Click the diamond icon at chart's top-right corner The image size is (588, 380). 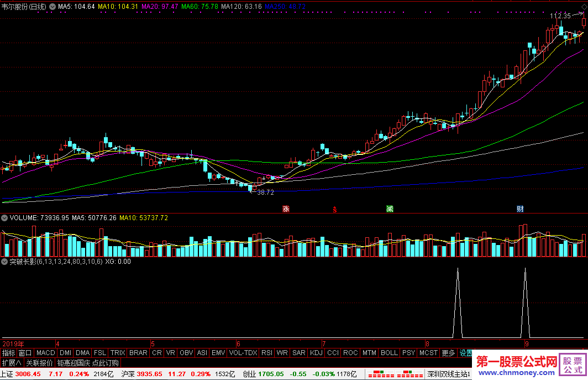[584, 7]
